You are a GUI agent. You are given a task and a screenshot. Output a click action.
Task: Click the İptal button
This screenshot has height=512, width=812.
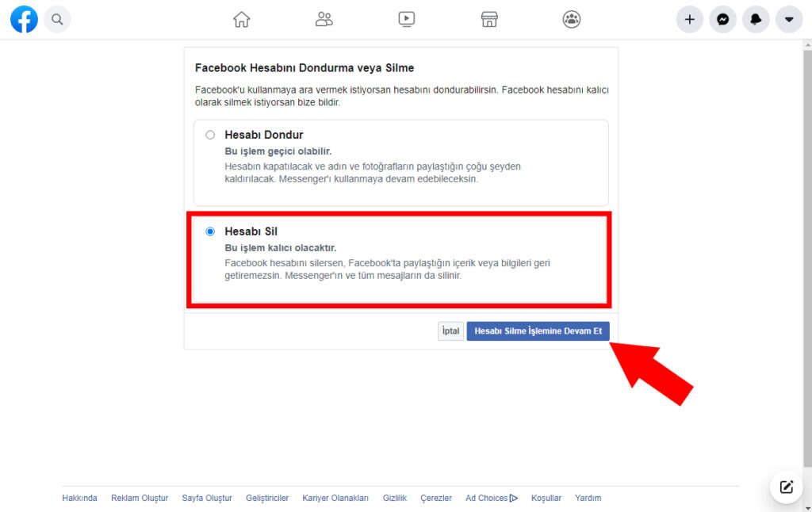pos(450,331)
